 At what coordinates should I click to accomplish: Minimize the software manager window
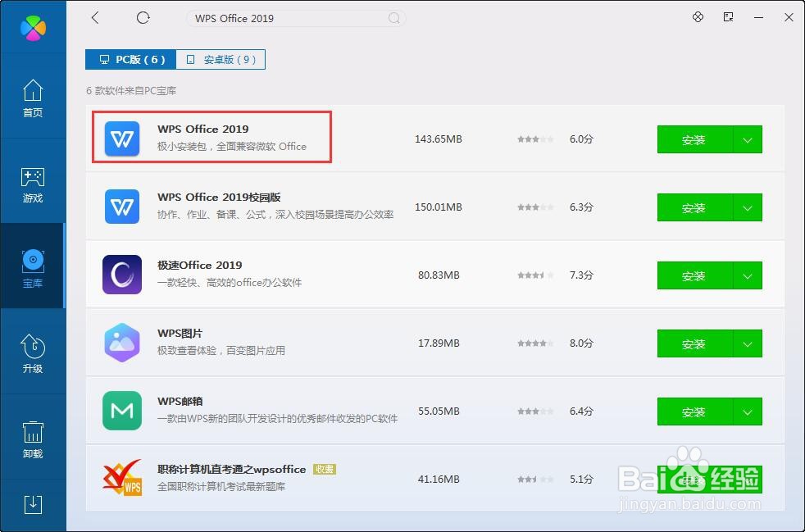point(758,17)
